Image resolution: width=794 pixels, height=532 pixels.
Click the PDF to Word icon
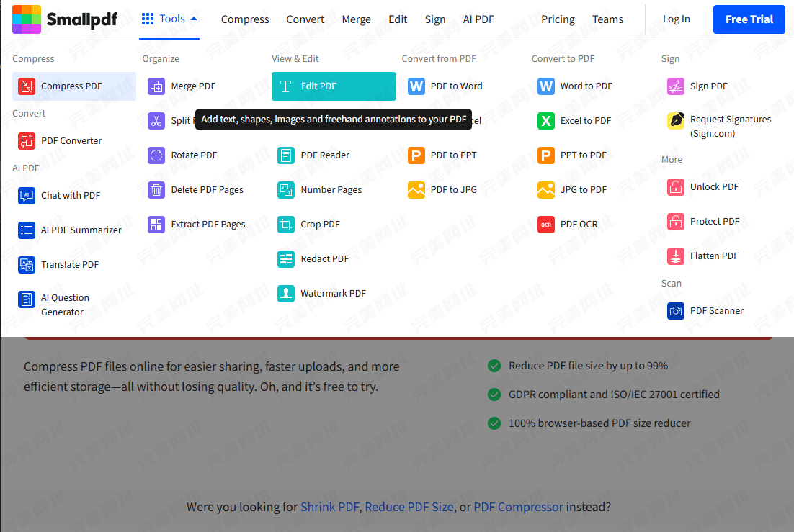pos(416,86)
